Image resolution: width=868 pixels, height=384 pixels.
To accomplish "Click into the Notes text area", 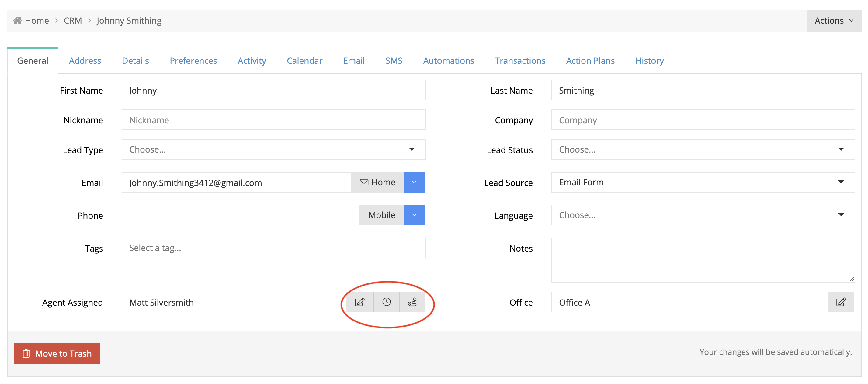I will click(703, 259).
